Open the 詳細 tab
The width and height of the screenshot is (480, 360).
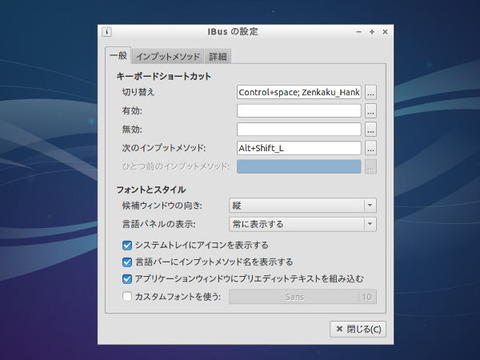(x=218, y=56)
